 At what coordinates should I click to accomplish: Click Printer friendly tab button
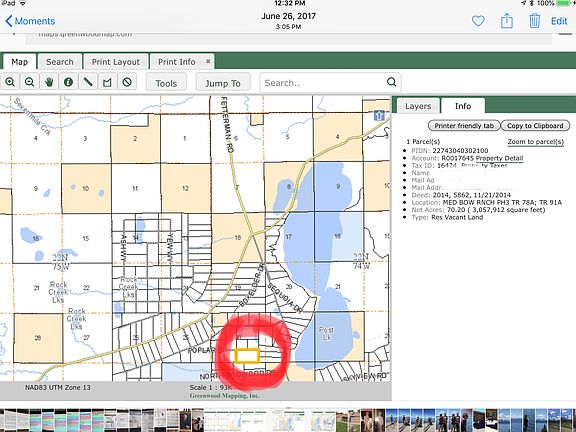click(464, 126)
